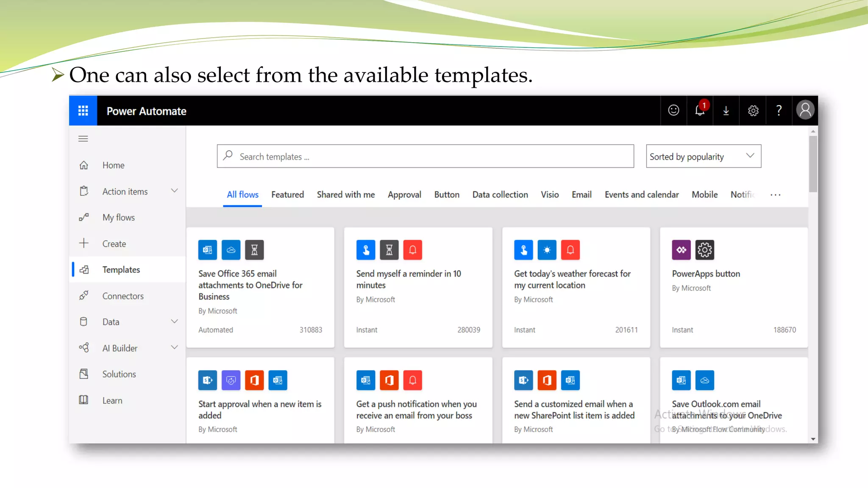Expand the AI Builder chevron
The width and height of the screenshot is (868, 488).
[174, 347]
